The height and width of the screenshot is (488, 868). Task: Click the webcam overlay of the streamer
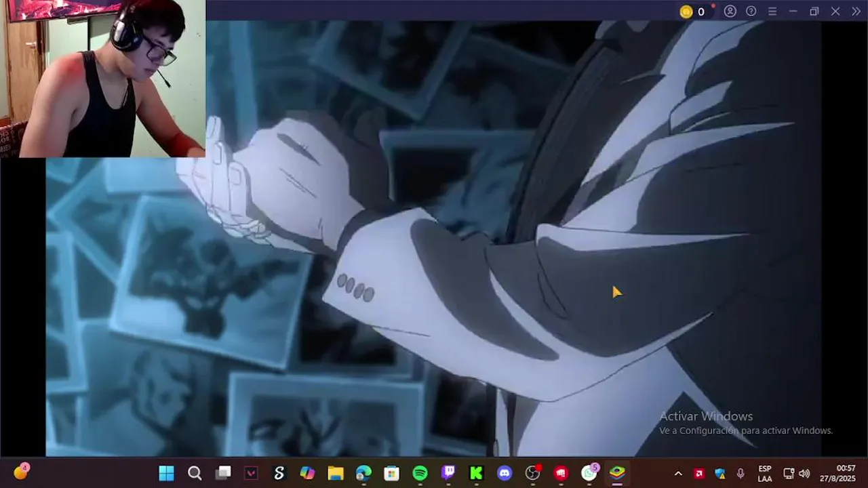(x=102, y=79)
